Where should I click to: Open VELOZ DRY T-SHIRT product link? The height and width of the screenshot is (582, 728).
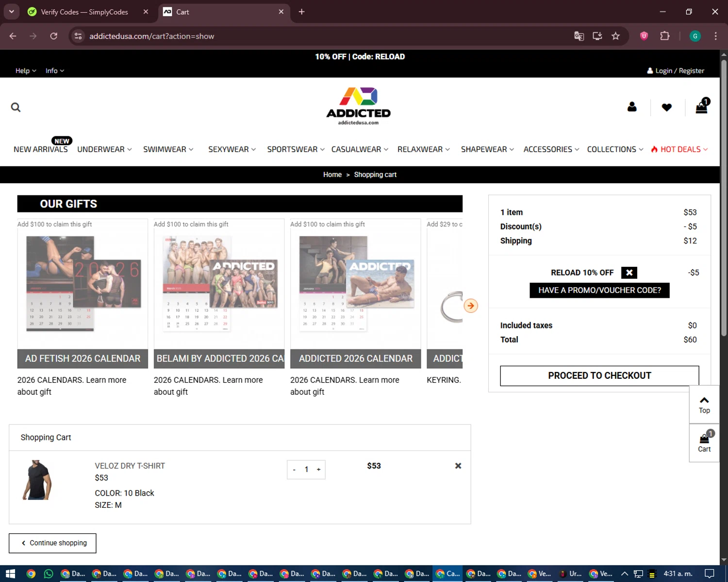click(130, 466)
